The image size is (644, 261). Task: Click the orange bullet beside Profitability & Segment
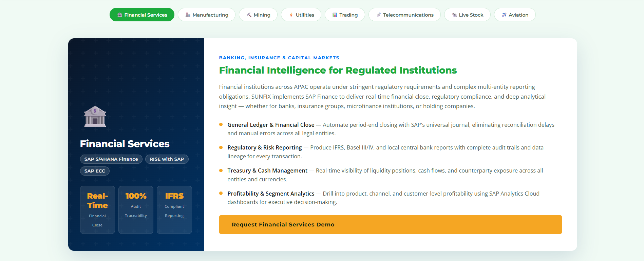pos(221,193)
